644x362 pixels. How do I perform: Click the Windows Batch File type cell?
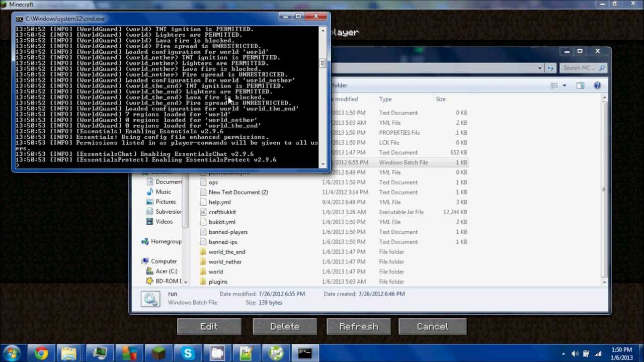tap(404, 162)
